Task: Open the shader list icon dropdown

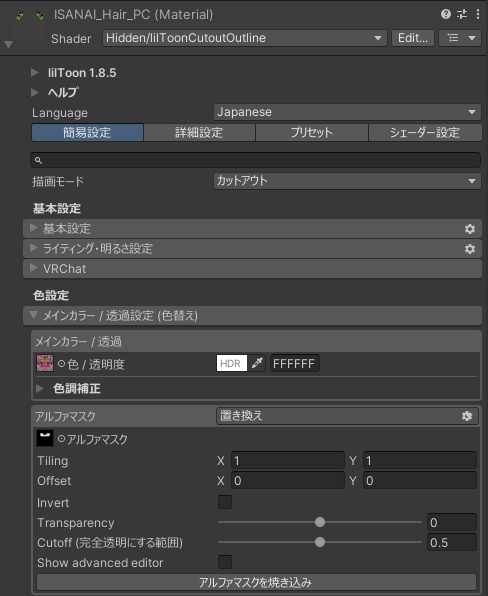Action: 461,38
